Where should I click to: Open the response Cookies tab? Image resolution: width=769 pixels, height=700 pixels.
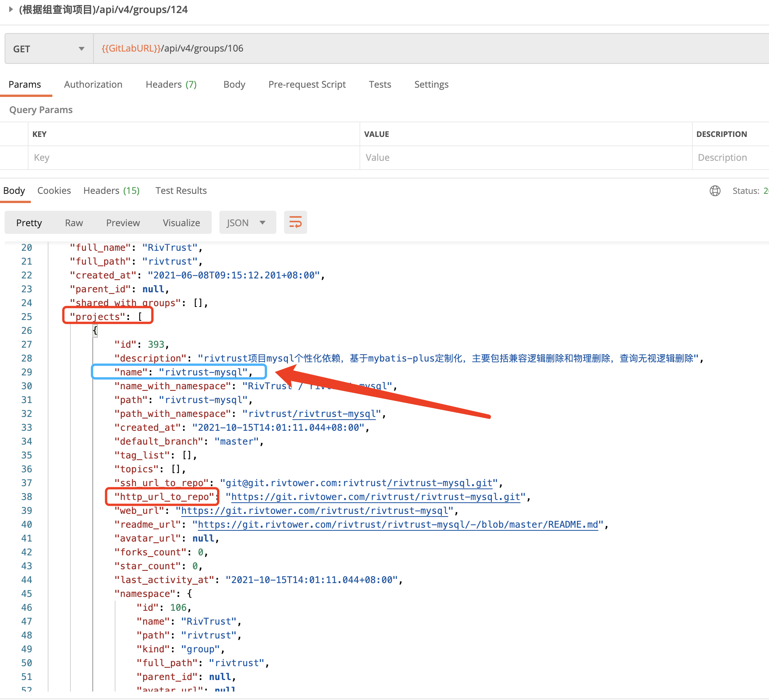pyautogui.click(x=54, y=190)
